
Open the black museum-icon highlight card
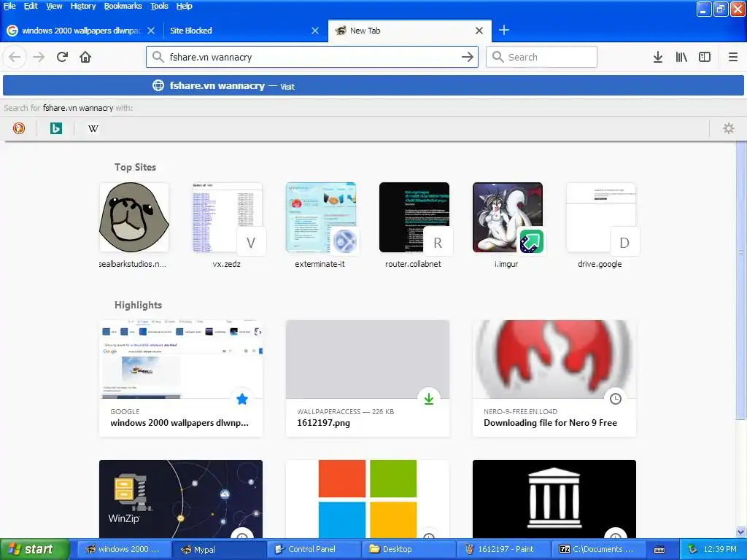pos(554,499)
